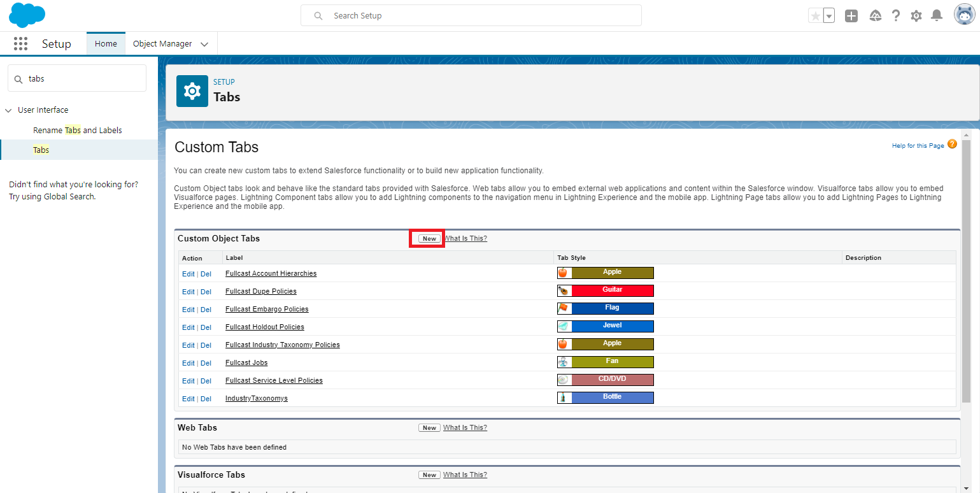The width and height of the screenshot is (980, 493).
Task: Edit the Fullcast Industry Taxonomy Policies tab
Action: click(188, 345)
